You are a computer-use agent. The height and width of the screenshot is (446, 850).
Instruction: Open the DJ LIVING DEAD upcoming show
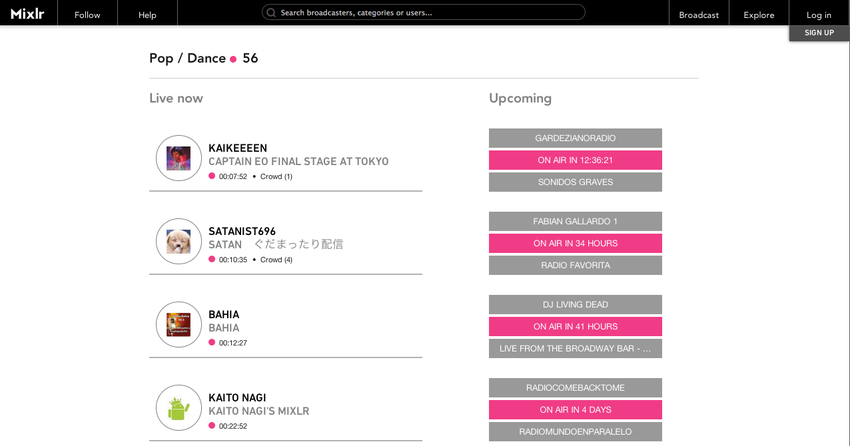point(575,305)
